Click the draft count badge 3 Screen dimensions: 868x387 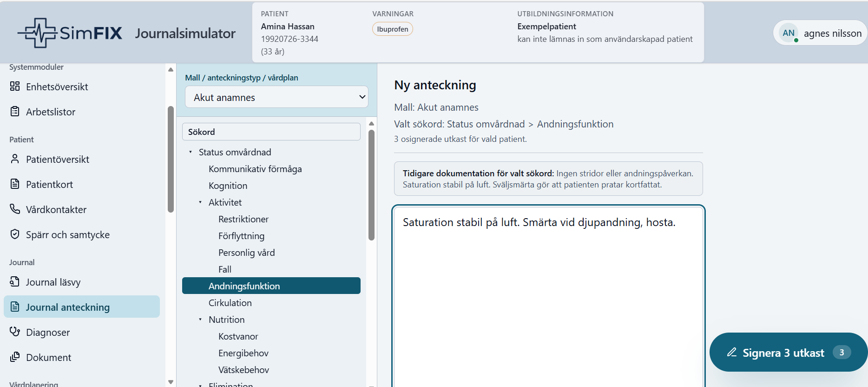click(x=842, y=352)
